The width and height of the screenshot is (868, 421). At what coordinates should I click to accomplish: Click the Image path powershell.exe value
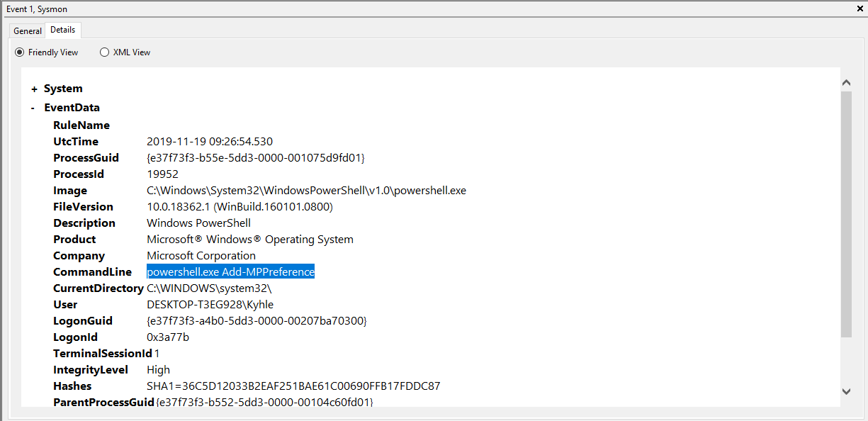tap(306, 191)
